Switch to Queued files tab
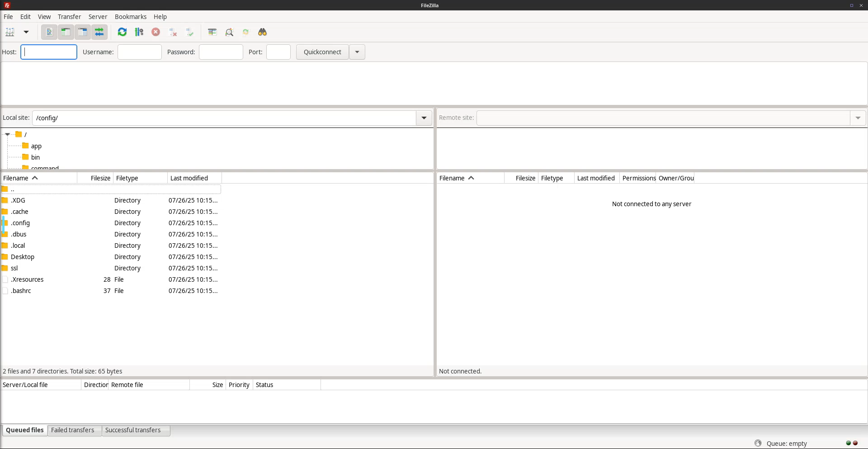Image resolution: width=868 pixels, height=449 pixels. [25, 430]
